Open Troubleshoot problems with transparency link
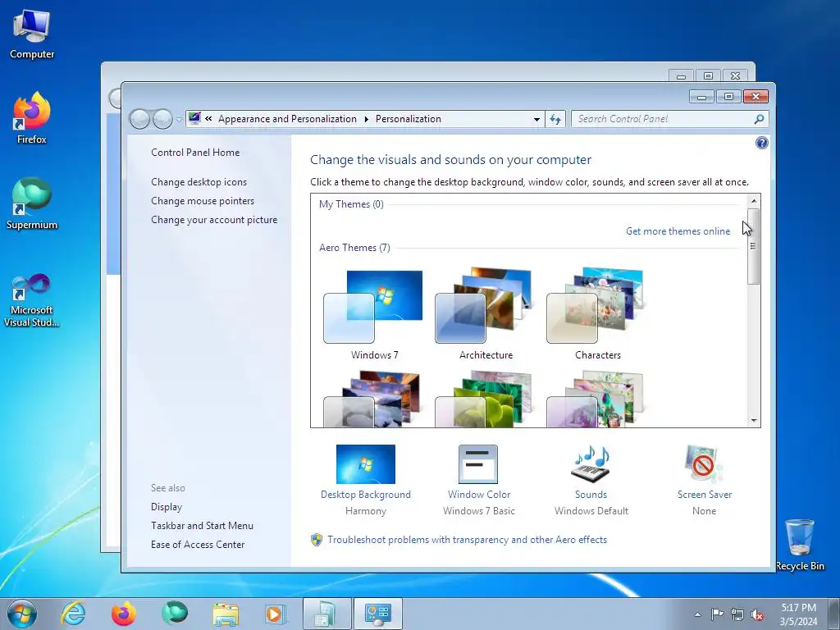The height and width of the screenshot is (630, 840). [x=467, y=540]
